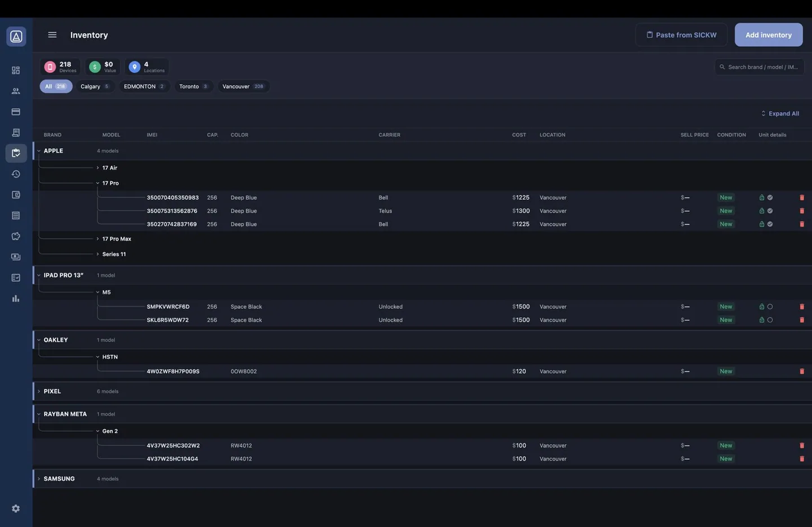This screenshot has width=812, height=527.
Task: Open the piggy bank icon in sidebar
Action: click(x=16, y=236)
